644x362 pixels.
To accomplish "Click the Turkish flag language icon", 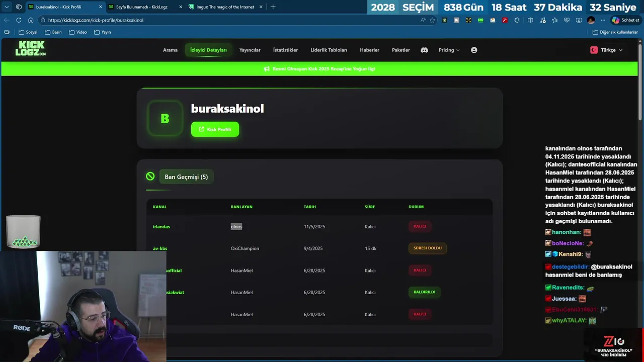I will pyautogui.click(x=594, y=50).
